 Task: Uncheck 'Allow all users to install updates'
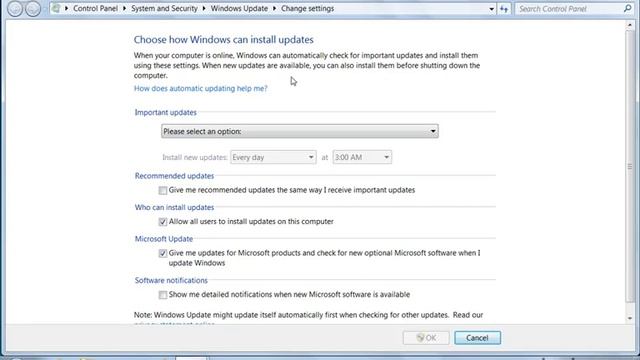tap(163, 222)
